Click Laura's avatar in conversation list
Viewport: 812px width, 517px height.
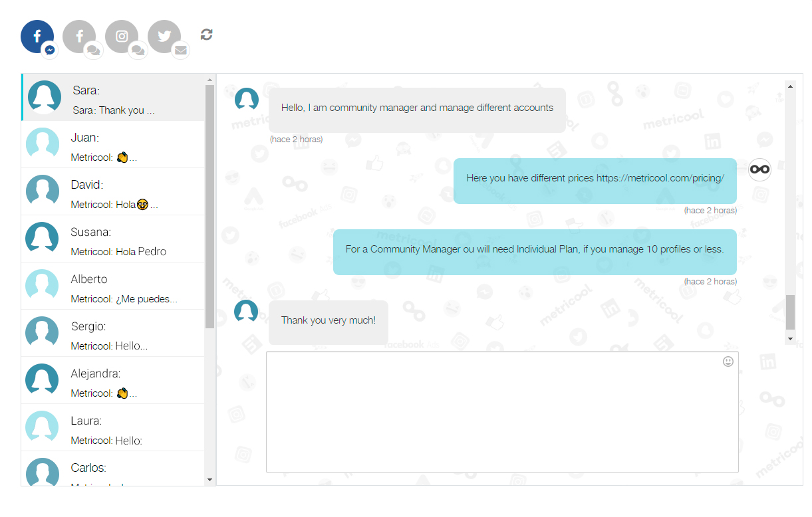[43, 427]
